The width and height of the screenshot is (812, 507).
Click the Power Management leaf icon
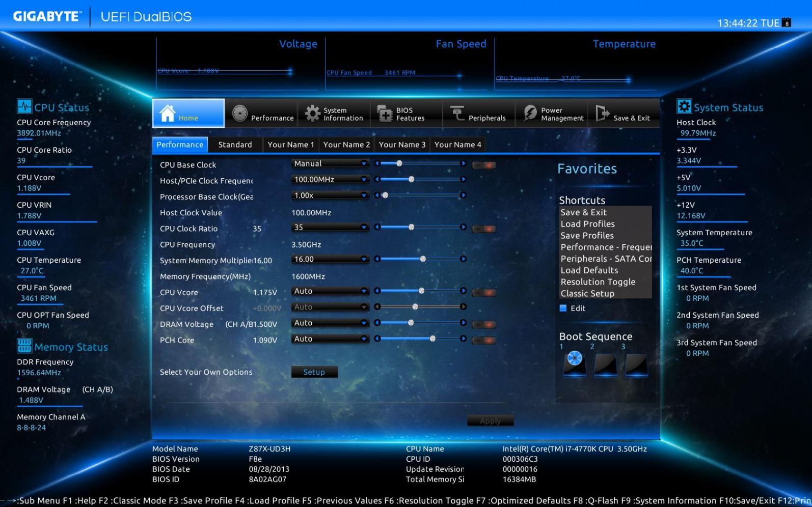(530, 113)
